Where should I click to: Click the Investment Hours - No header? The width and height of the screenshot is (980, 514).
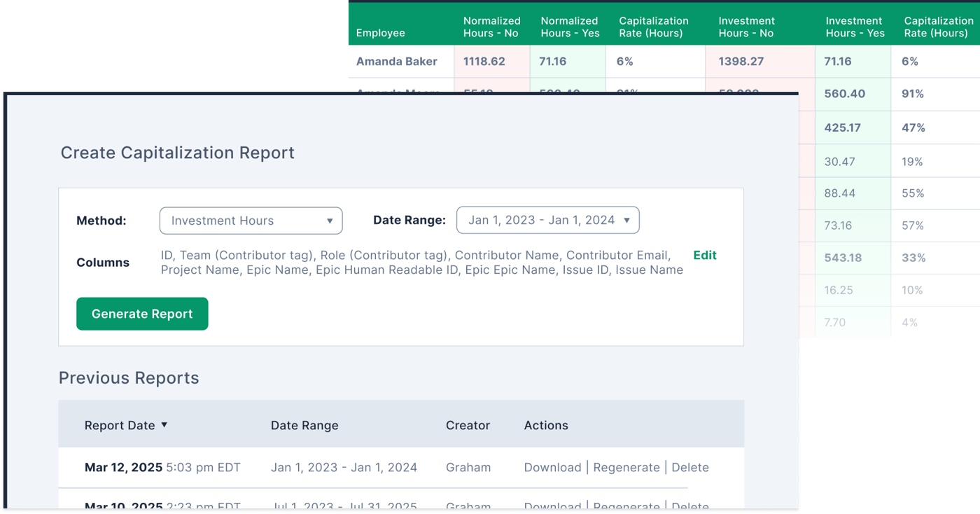coord(746,27)
